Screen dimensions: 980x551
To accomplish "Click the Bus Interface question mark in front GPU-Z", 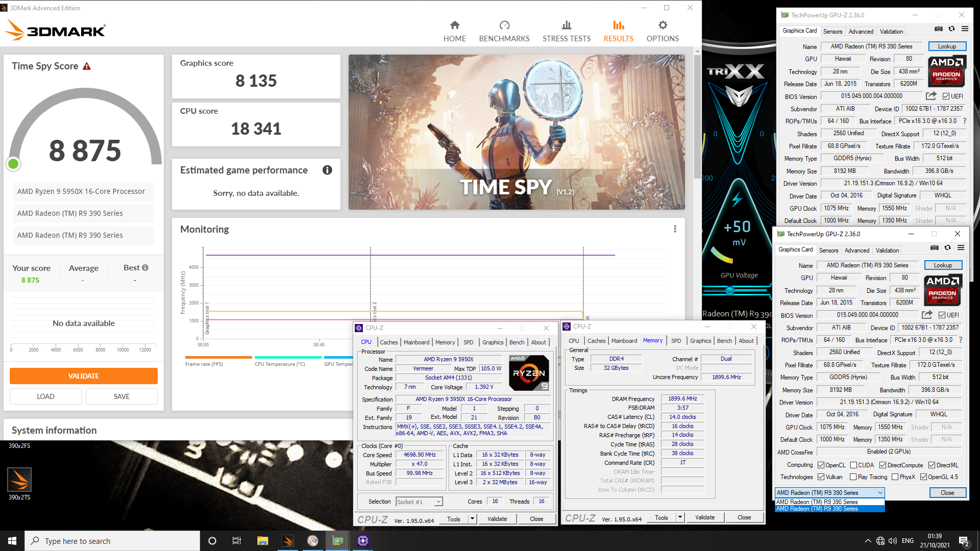I will click(960, 340).
